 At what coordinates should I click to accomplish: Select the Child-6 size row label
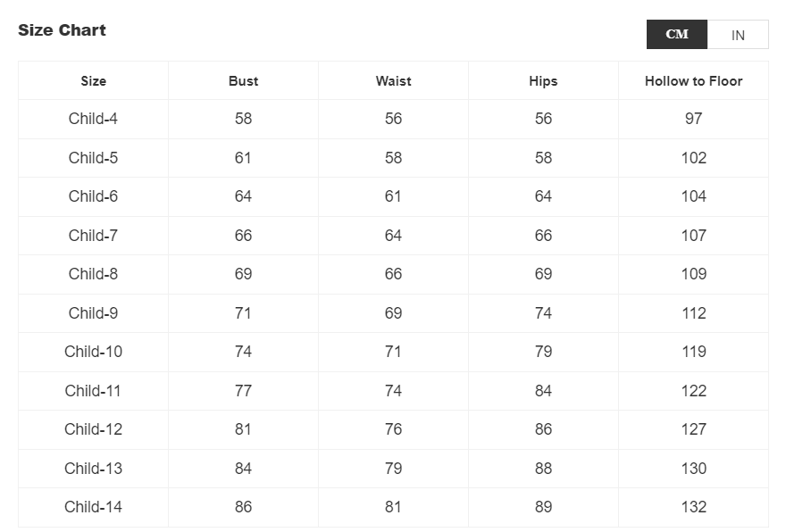(x=93, y=196)
